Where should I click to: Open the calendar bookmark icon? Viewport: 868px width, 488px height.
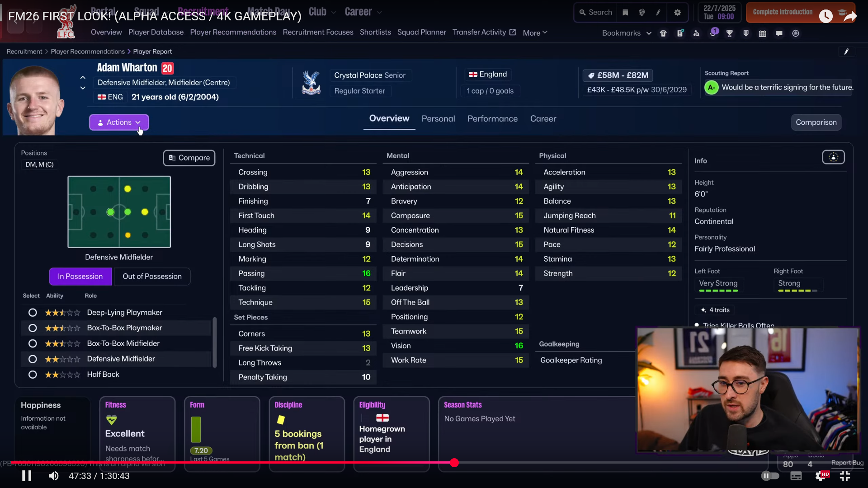[x=762, y=33]
